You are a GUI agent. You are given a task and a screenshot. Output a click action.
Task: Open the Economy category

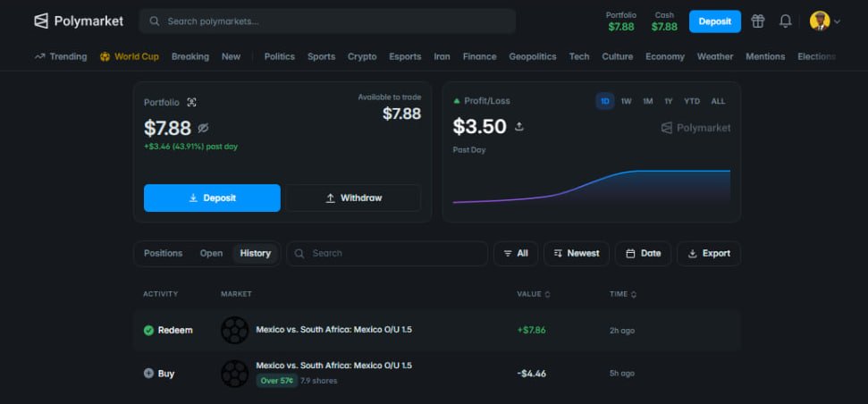click(x=665, y=56)
